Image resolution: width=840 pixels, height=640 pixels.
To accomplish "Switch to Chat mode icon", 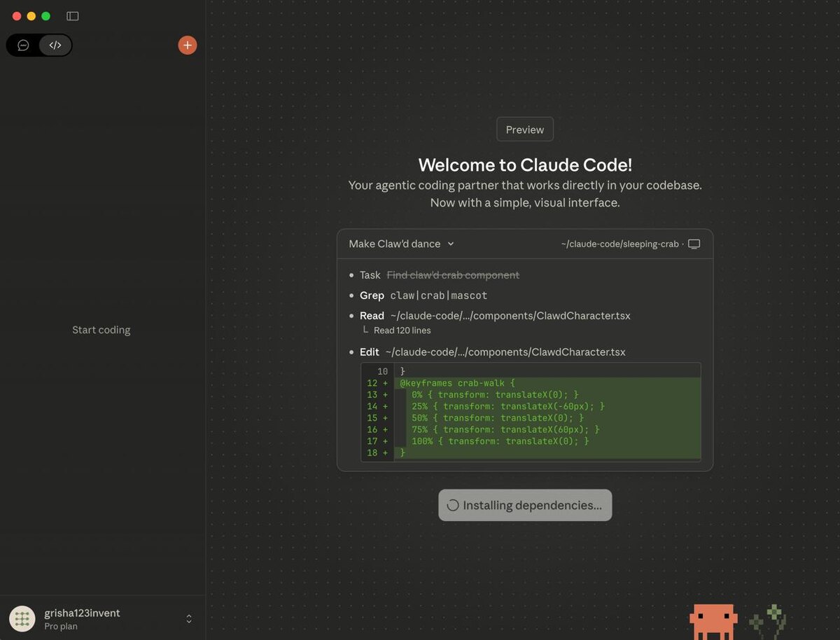I will tap(24, 46).
